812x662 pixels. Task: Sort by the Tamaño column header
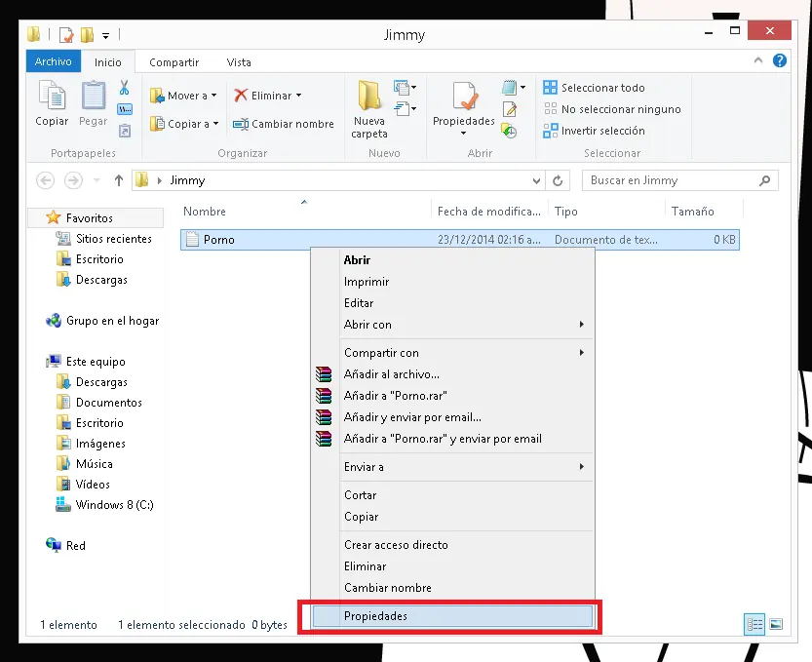tap(704, 212)
